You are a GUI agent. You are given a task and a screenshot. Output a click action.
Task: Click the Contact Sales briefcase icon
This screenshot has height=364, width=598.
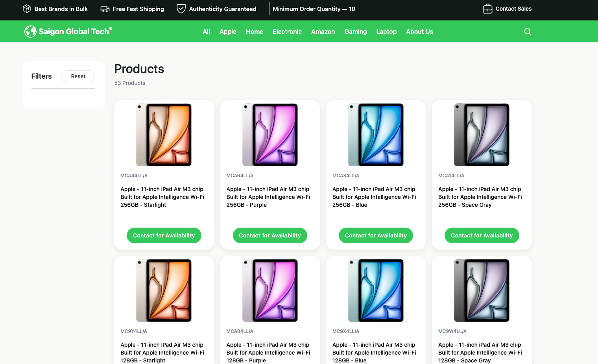point(487,9)
